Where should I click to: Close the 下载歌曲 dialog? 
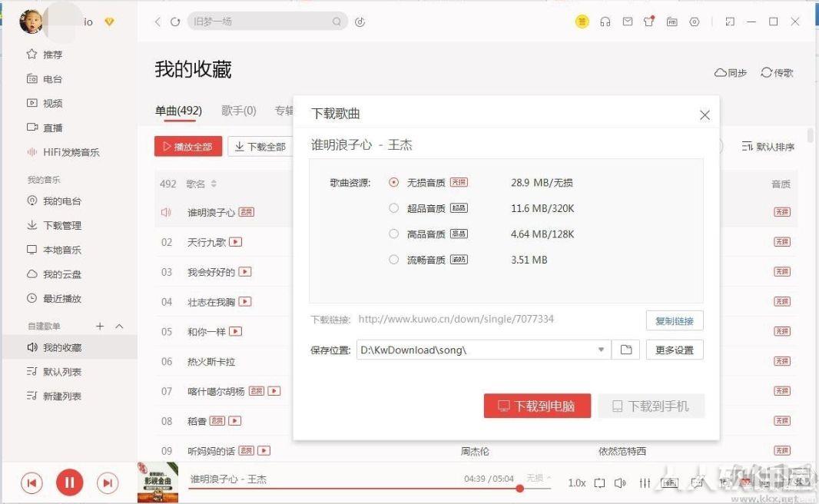coord(705,115)
